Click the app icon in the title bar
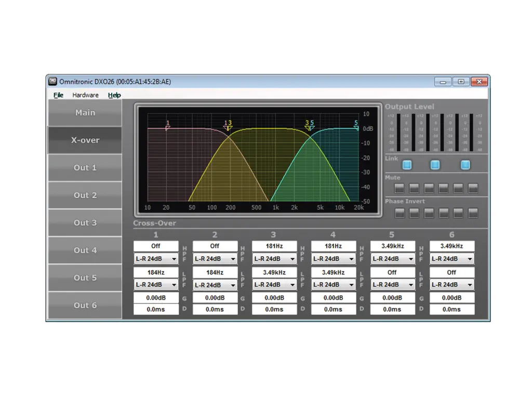 click(x=52, y=82)
